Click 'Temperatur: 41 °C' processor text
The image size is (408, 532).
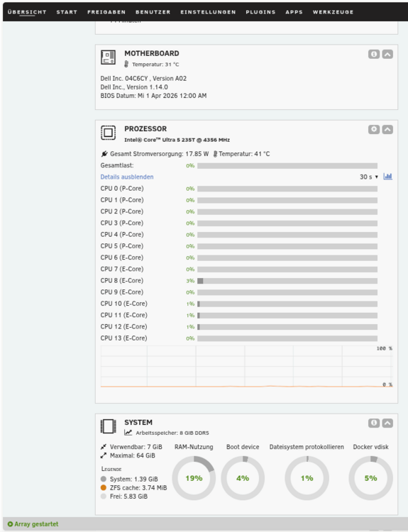click(244, 154)
